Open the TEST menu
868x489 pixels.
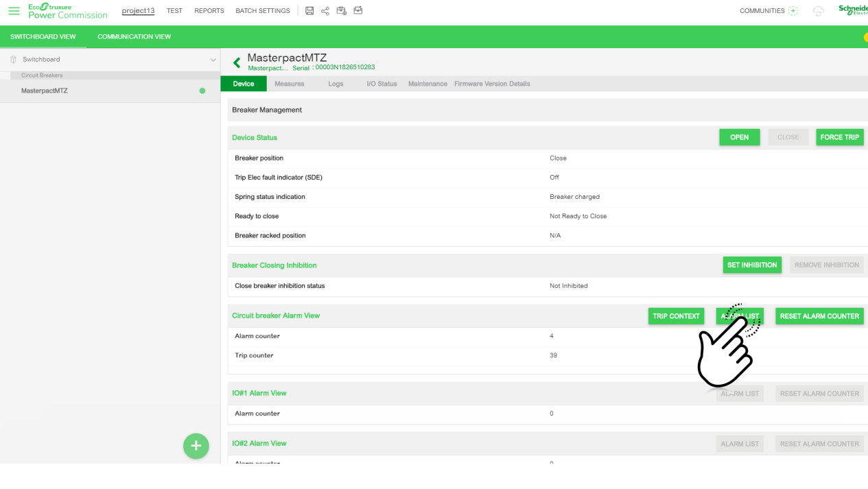[174, 11]
